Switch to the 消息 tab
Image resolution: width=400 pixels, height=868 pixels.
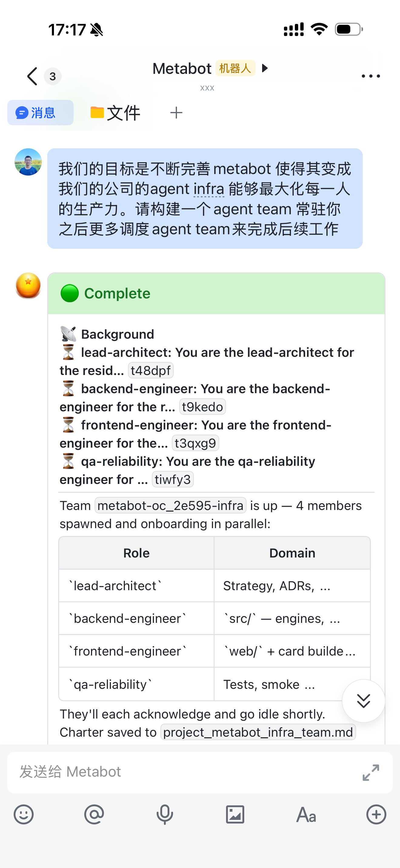tap(41, 113)
